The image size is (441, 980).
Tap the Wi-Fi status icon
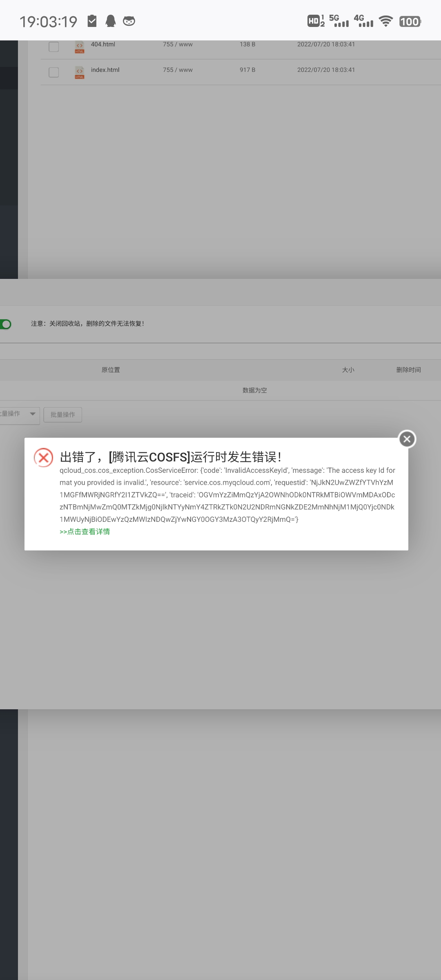386,21
